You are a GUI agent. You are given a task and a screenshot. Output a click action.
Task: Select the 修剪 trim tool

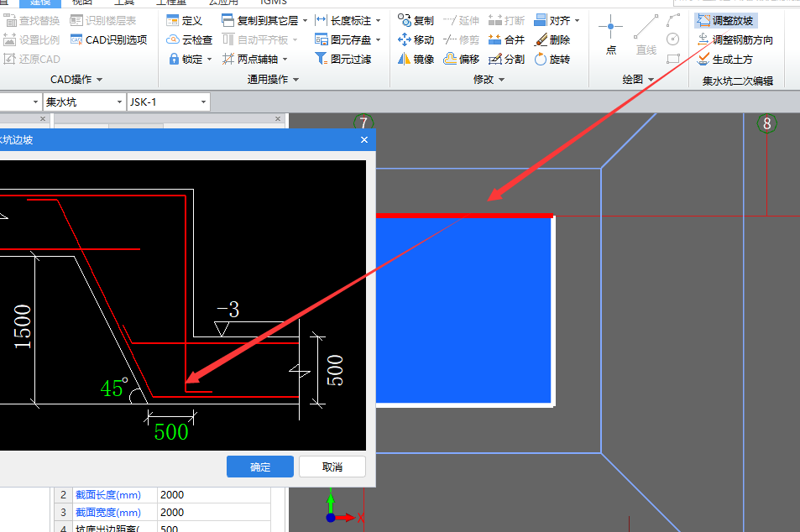(461, 39)
